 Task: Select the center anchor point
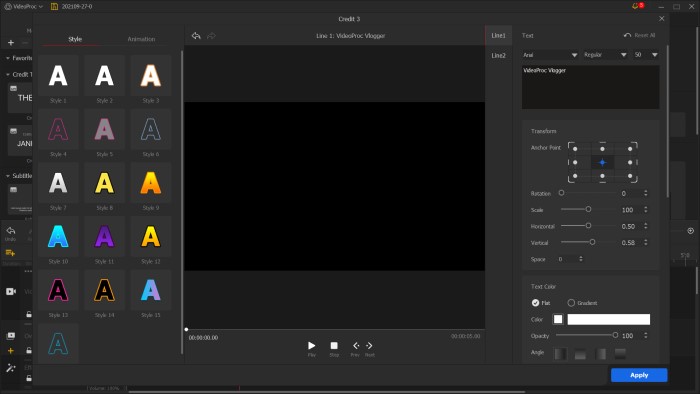click(602, 162)
